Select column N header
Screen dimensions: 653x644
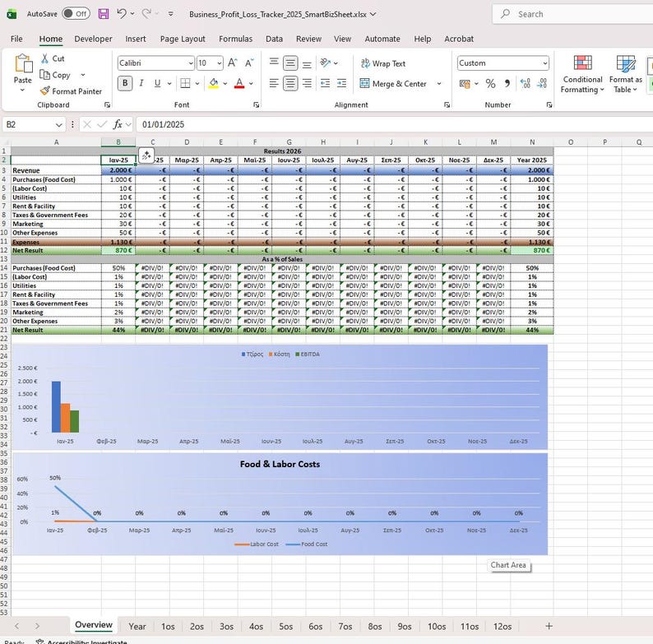point(532,142)
